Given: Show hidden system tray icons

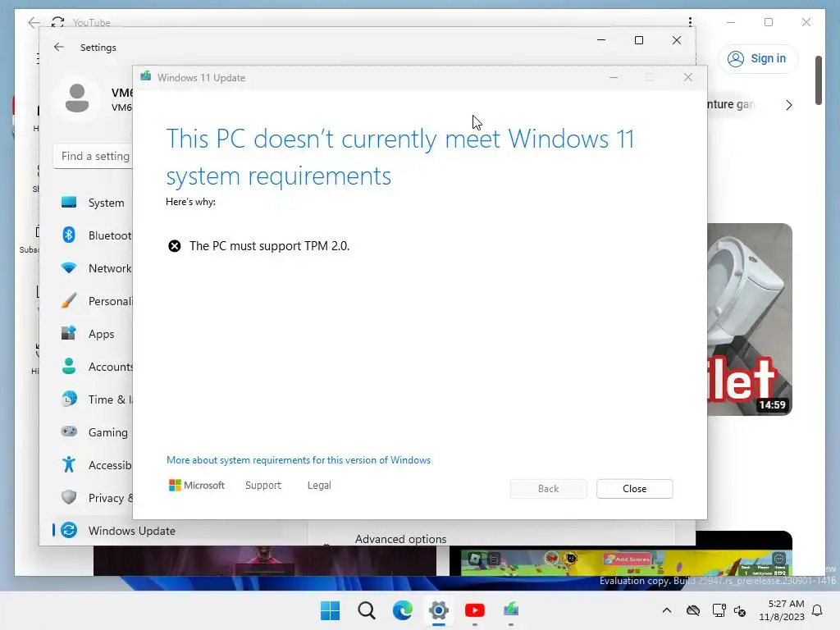Looking at the screenshot, I should click(x=666, y=610).
